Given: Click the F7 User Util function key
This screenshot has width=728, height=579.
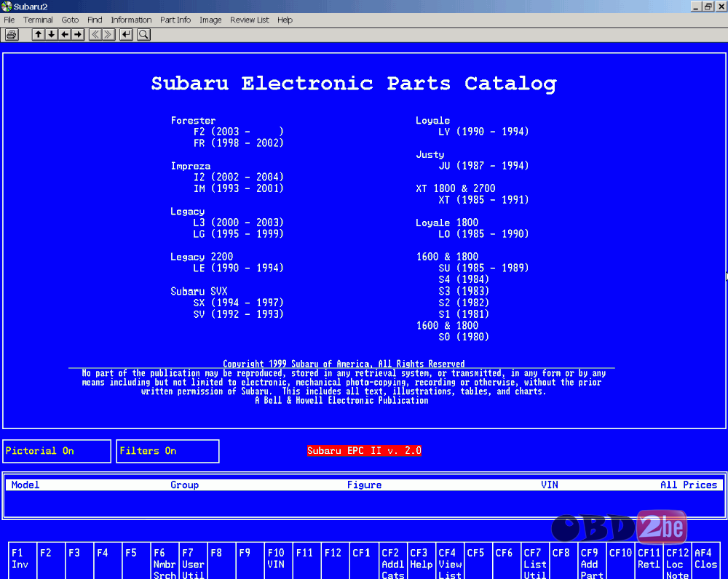Looking at the screenshot, I should [193, 560].
